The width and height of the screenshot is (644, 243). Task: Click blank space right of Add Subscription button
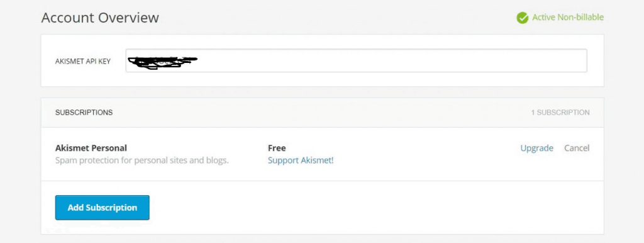click(x=370, y=208)
